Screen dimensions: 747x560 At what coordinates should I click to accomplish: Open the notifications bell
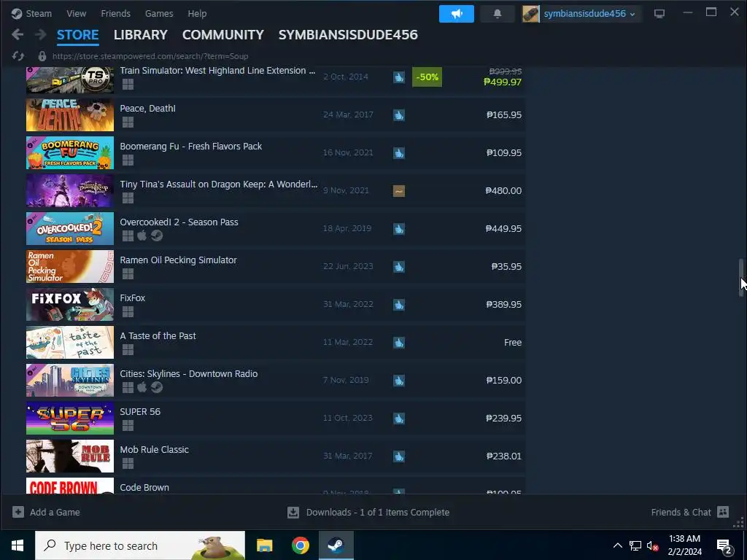click(498, 14)
